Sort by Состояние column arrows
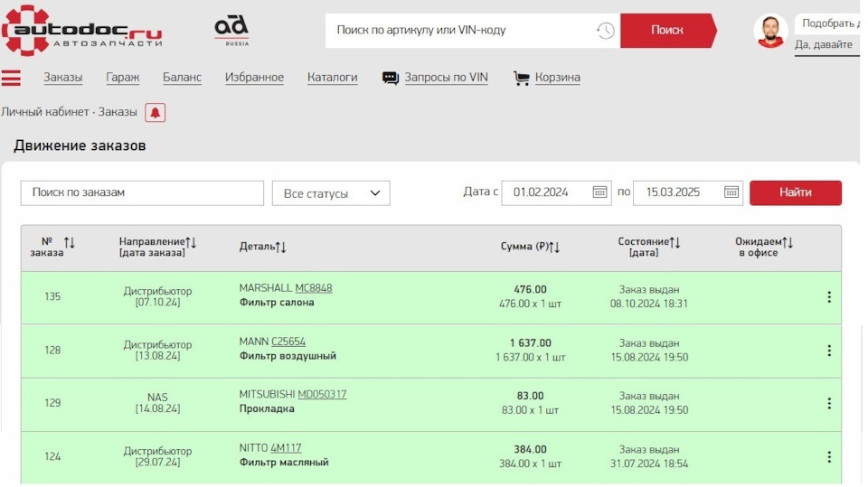 pos(675,242)
